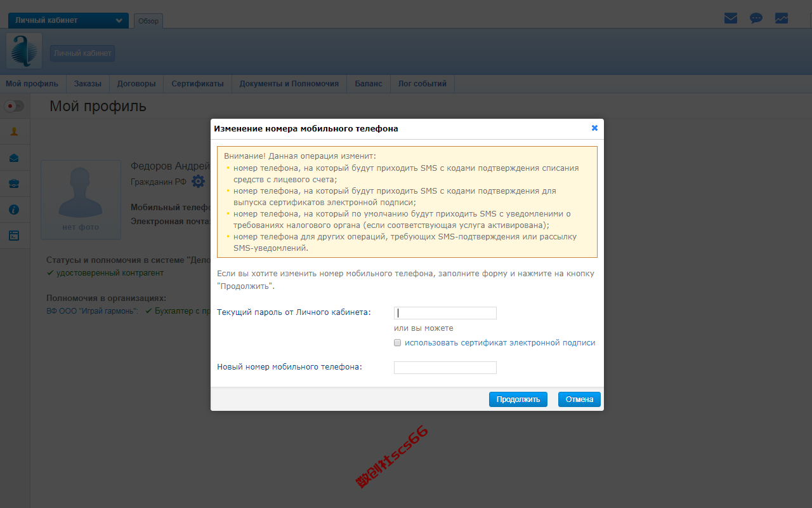Click the Личный кабинет breadcrumb button
The height and width of the screenshot is (508, 812).
82,53
